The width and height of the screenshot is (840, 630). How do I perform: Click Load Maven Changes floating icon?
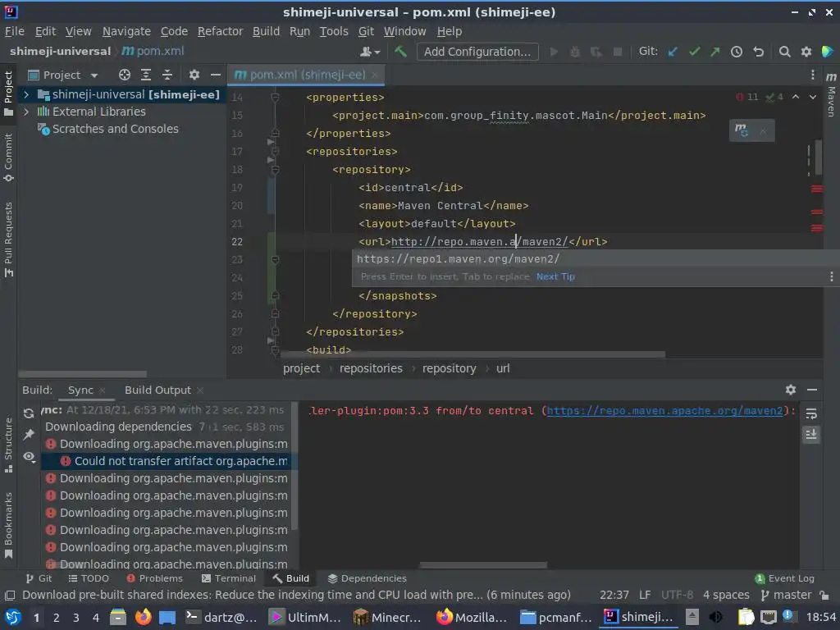(x=742, y=130)
